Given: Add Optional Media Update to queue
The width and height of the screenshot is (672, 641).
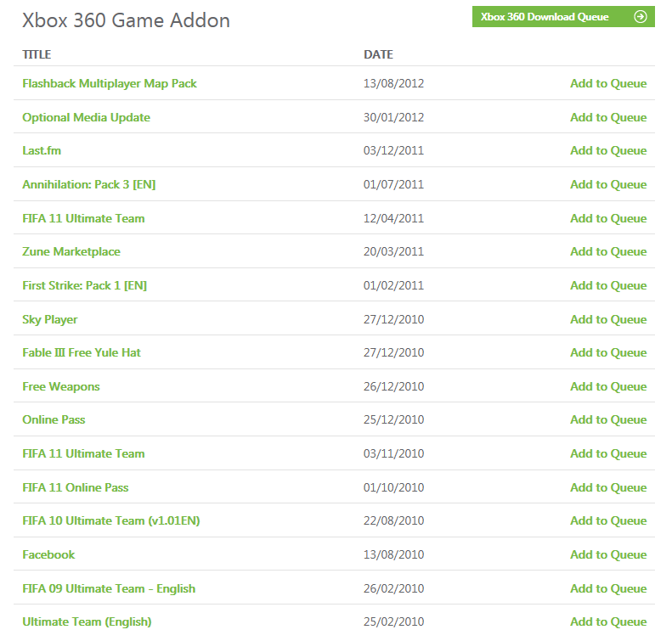Looking at the screenshot, I should 608,117.
